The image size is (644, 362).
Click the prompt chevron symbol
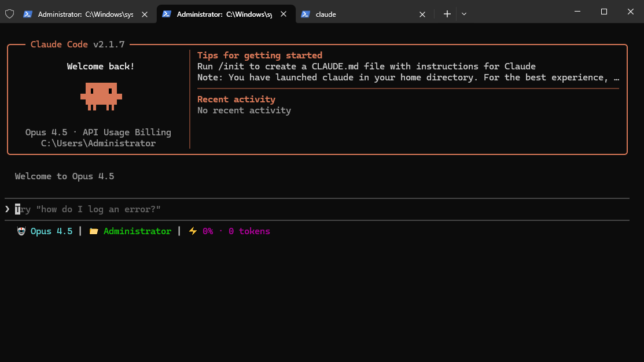(8, 209)
